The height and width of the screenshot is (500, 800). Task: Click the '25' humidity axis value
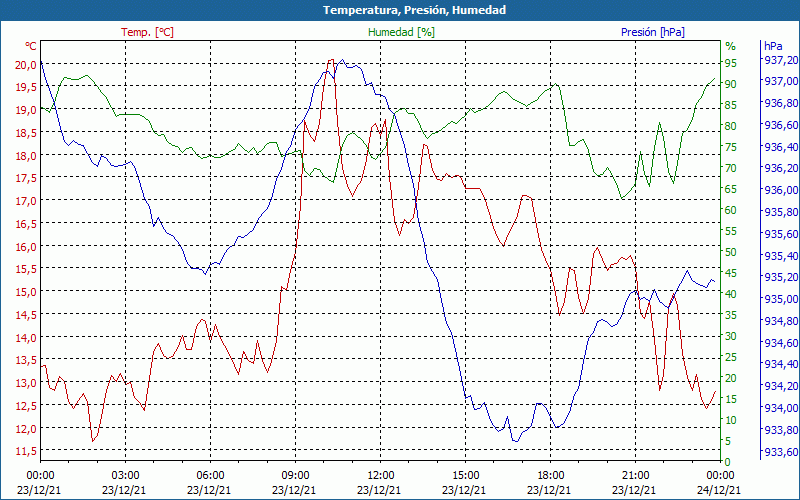(x=731, y=357)
